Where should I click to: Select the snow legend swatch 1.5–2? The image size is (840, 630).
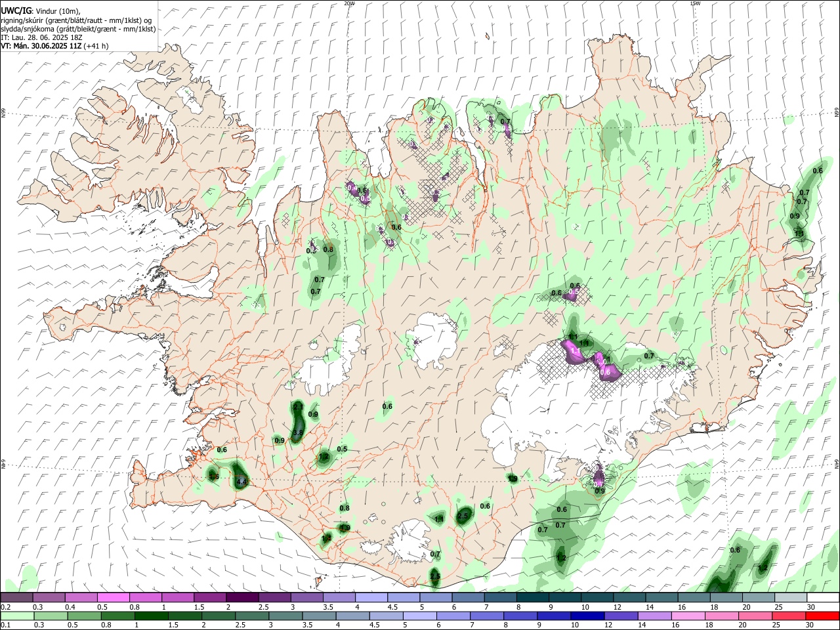pos(210,598)
